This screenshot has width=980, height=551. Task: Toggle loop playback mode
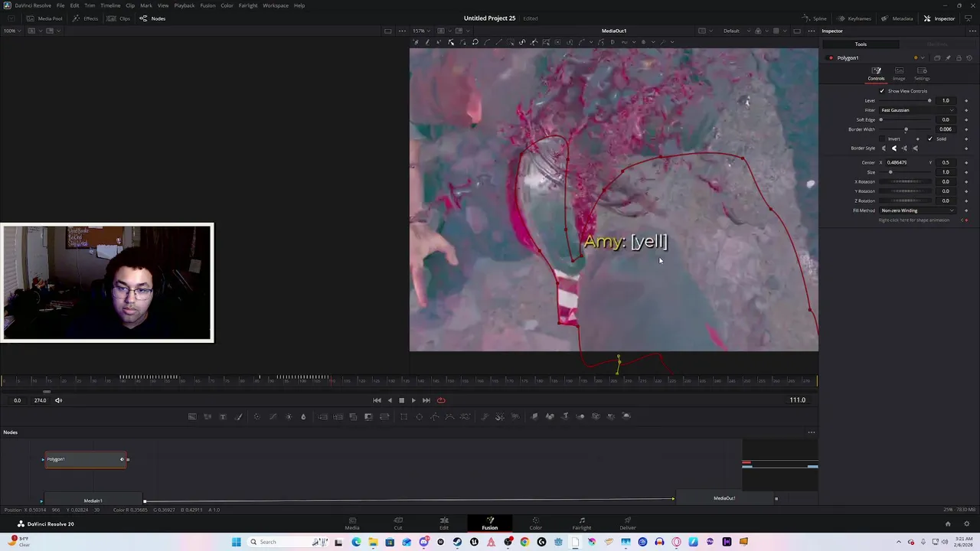tap(441, 400)
